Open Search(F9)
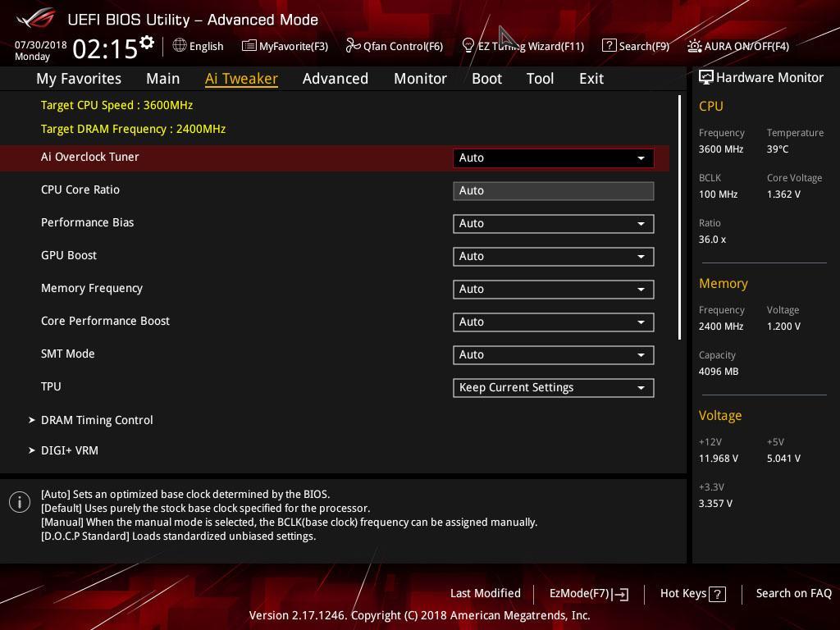This screenshot has width=840, height=630. pyautogui.click(x=636, y=46)
